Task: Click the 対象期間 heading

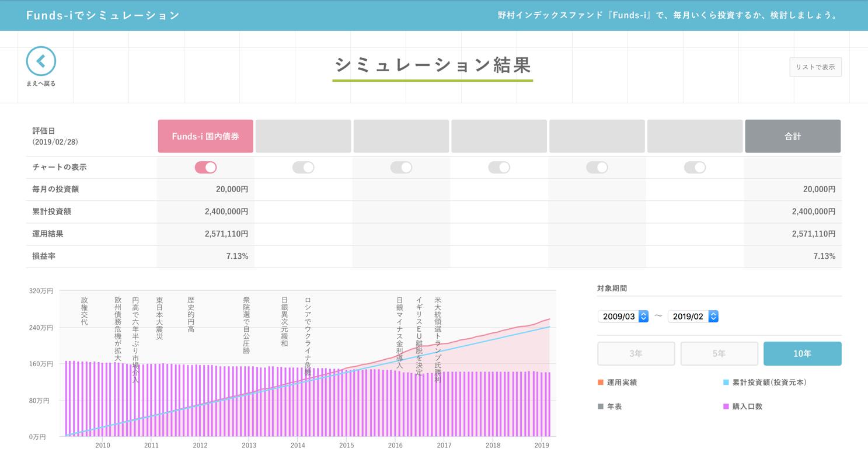Action: [x=612, y=288]
